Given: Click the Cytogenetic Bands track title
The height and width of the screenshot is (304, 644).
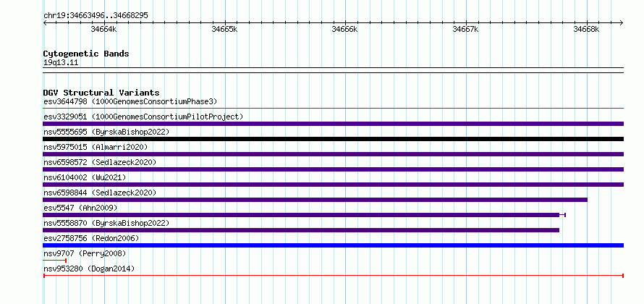Looking at the screenshot, I should coord(86,54).
